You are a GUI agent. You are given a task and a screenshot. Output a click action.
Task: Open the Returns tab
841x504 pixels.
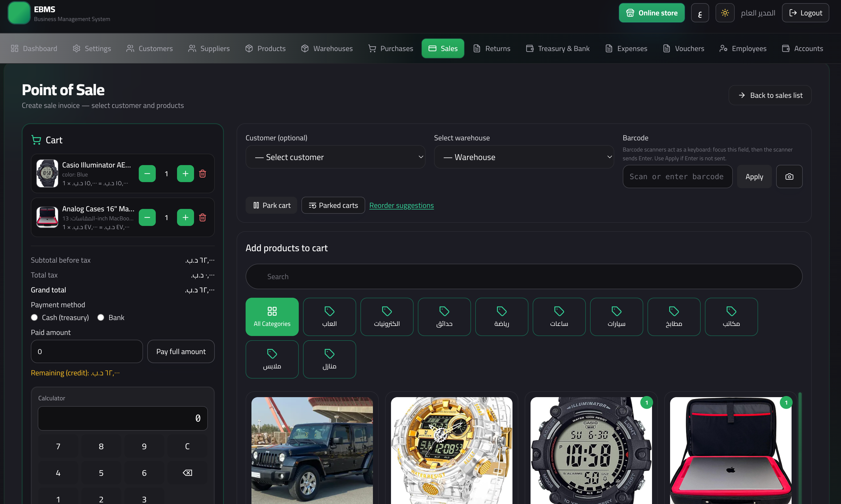coord(492,49)
